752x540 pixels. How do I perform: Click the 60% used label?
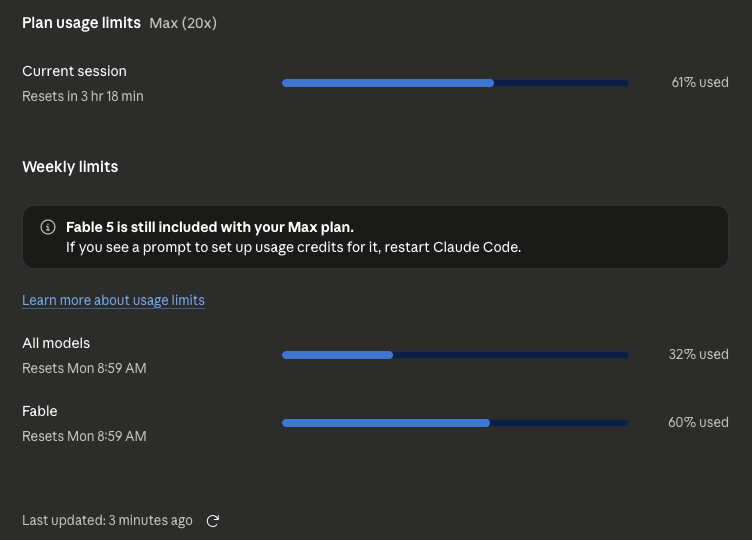(698, 423)
